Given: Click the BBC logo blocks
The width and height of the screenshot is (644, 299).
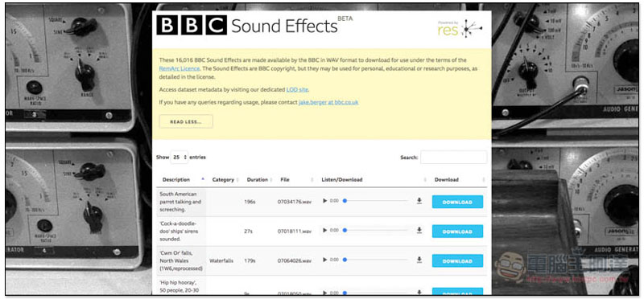Looking at the screenshot, I should click(192, 25).
